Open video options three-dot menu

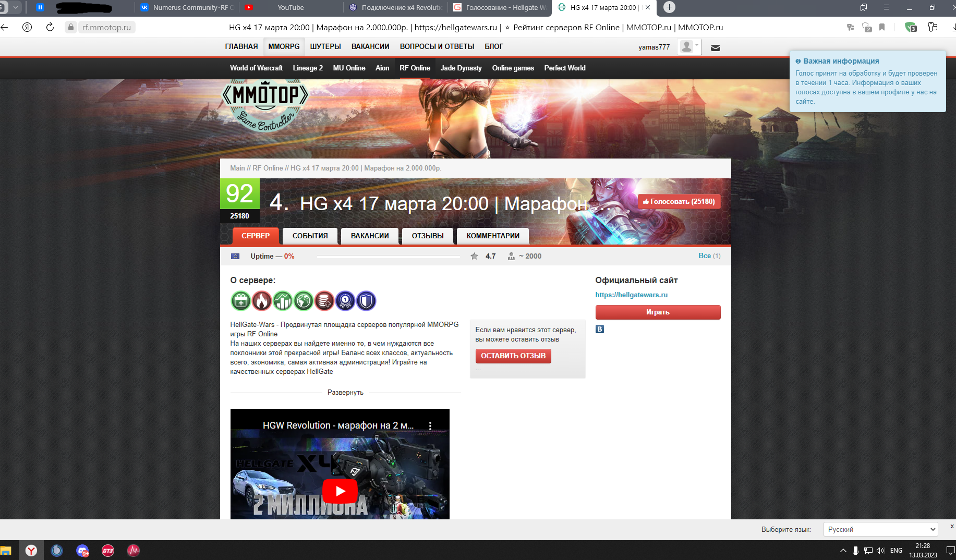[x=430, y=425]
